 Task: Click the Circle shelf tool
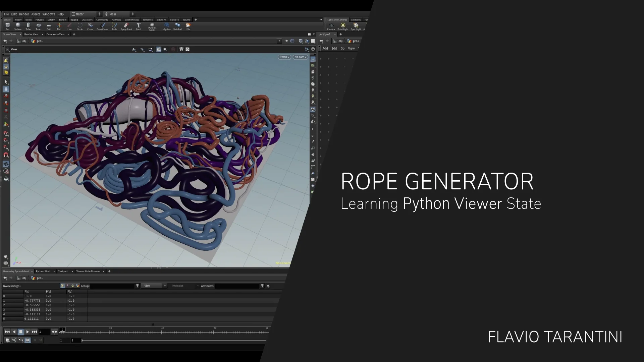pyautogui.click(x=80, y=26)
